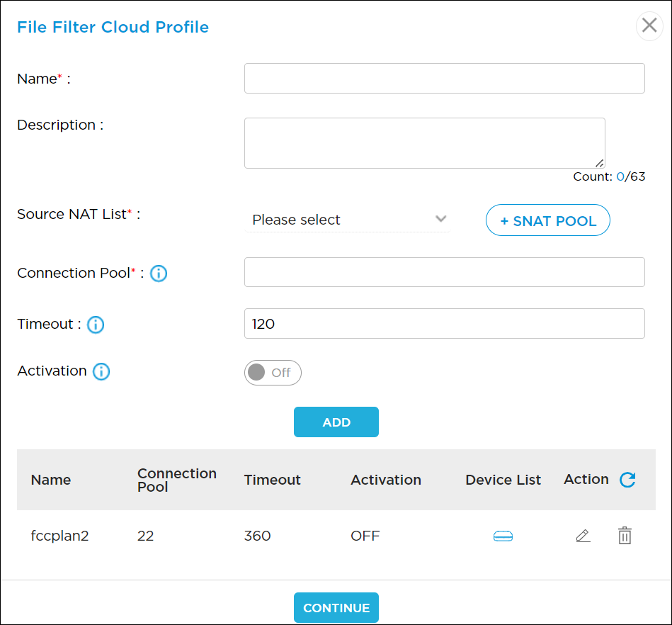672x625 pixels.
Task: Refresh the profile table
Action: 627,480
